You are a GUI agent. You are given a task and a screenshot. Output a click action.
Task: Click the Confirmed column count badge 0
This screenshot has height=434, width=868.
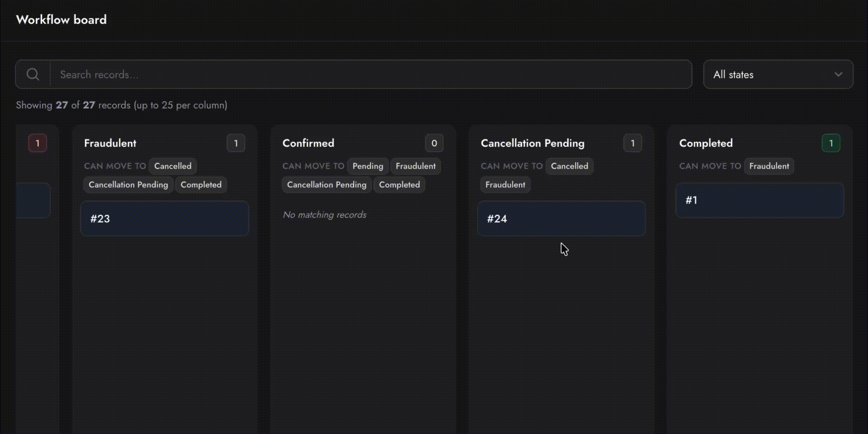pos(434,143)
